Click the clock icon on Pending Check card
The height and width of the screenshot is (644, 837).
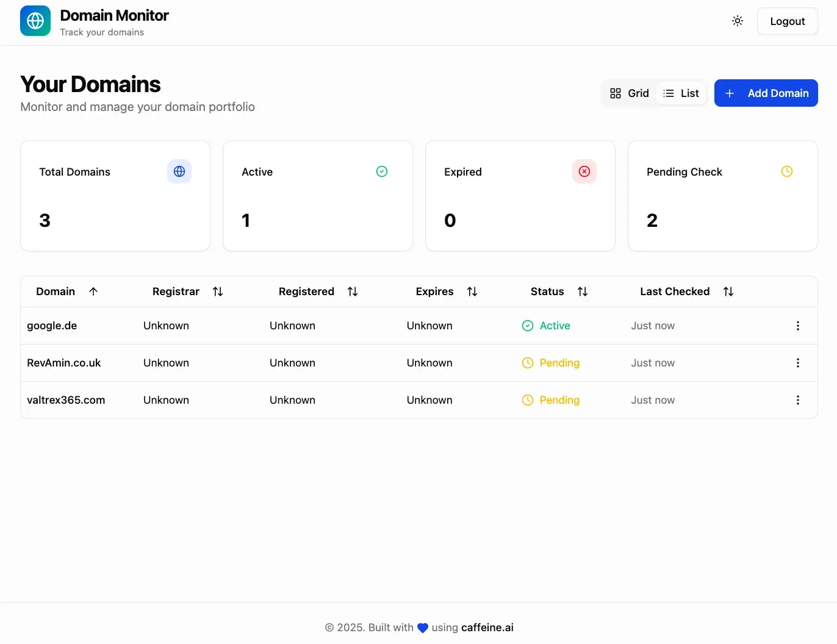coord(786,171)
